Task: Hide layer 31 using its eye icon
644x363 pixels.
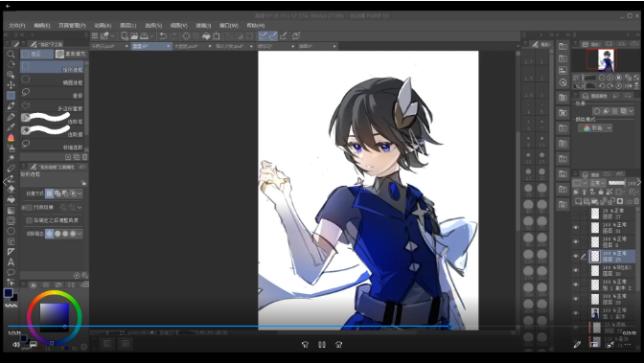Action: pos(576,228)
